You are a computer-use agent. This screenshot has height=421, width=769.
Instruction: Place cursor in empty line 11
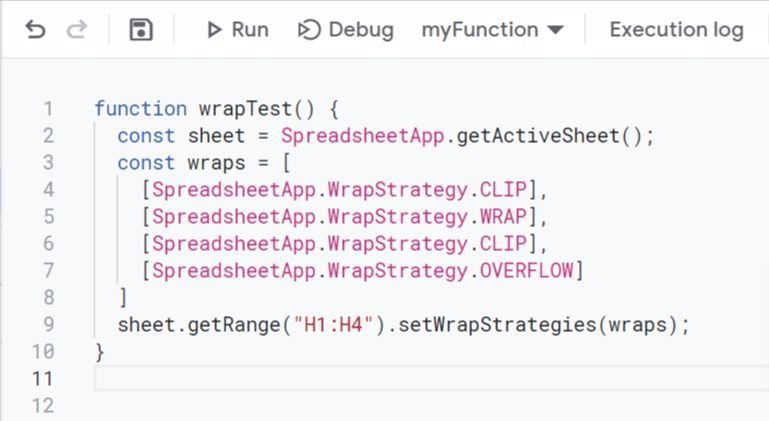400,379
